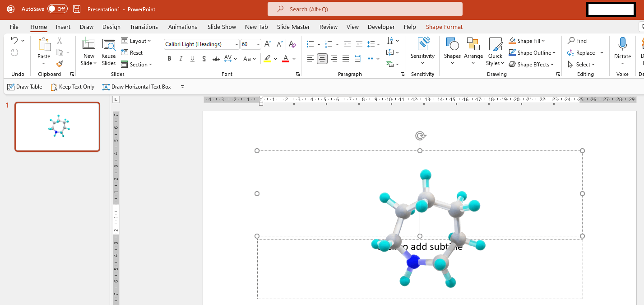Open the Shape Format tab
This screenshot has height=305, width=644.
pos(444,27)
